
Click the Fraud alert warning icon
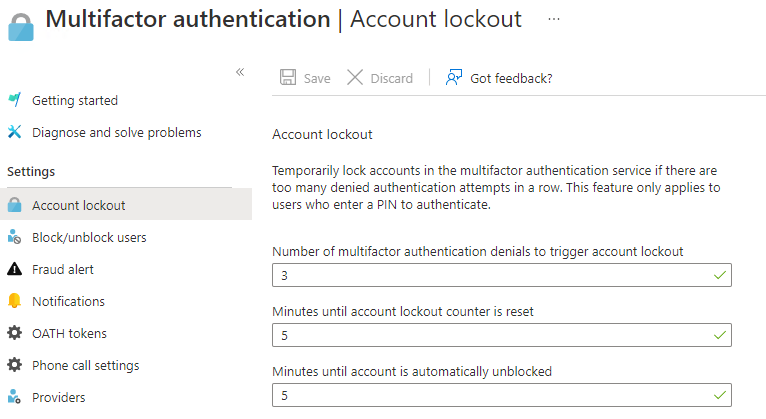15,269
